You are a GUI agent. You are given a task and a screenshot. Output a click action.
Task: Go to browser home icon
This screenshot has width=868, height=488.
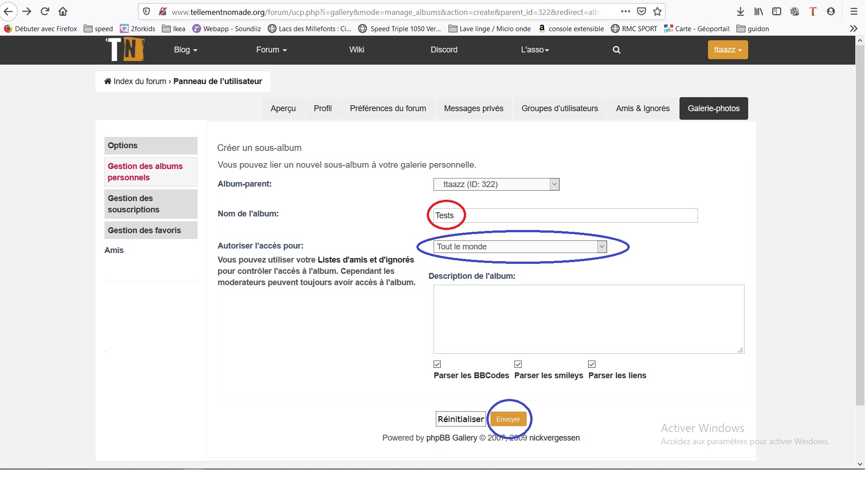point(63,11)
